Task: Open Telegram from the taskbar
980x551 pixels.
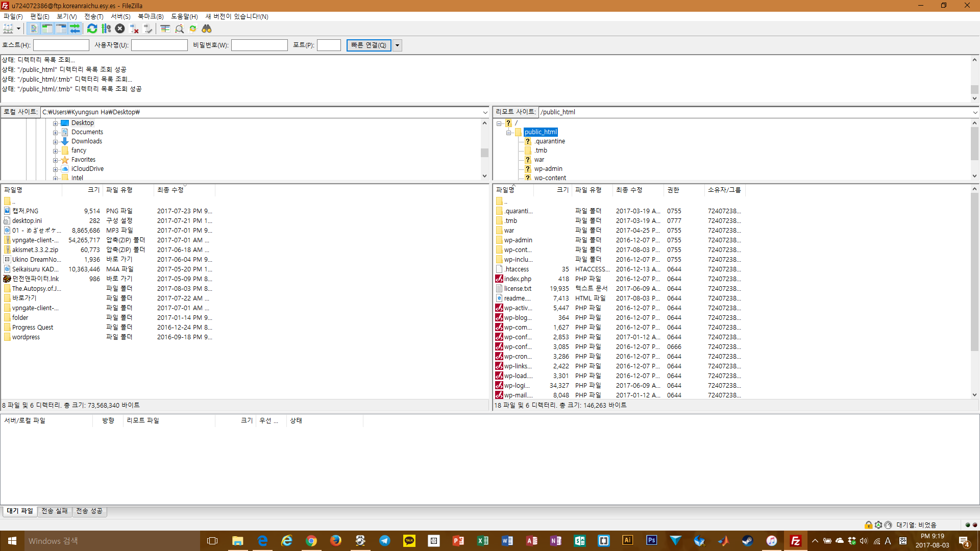Action: [x=385, y=541]
